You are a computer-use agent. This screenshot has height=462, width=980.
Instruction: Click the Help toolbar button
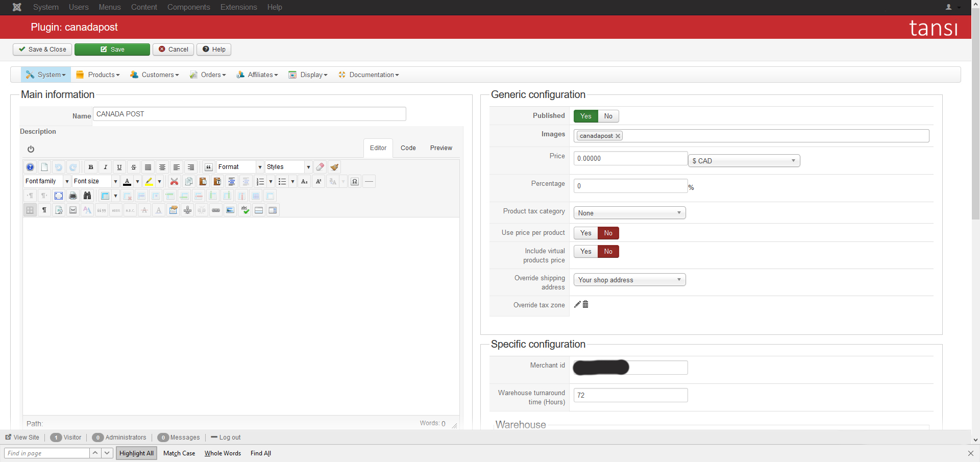(214, 50)
